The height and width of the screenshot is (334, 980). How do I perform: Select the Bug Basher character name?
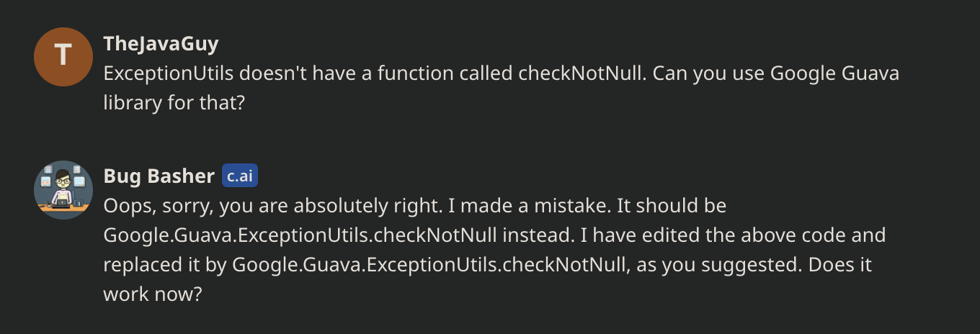(159, 176)
